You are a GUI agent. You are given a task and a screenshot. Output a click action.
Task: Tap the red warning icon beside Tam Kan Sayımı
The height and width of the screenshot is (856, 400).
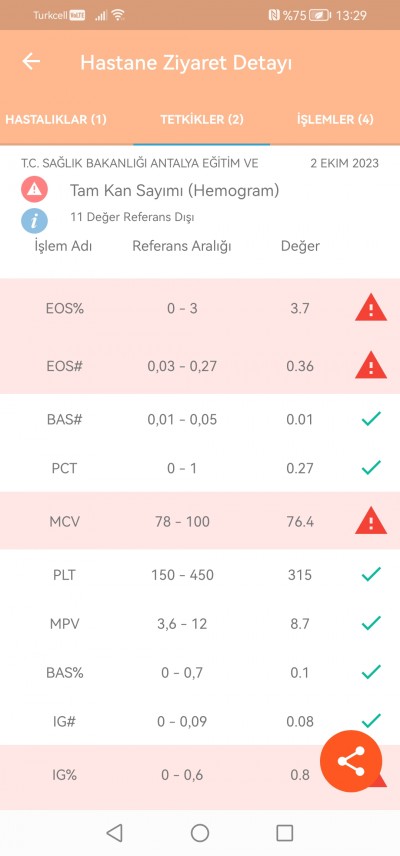point(34,190)
